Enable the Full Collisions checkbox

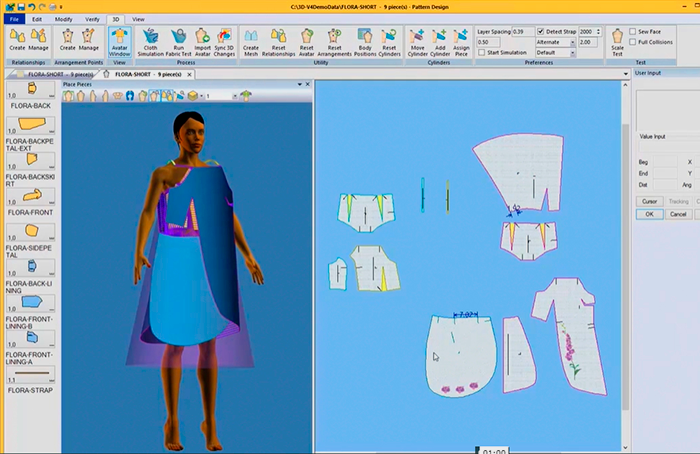(x=632, y=42)
